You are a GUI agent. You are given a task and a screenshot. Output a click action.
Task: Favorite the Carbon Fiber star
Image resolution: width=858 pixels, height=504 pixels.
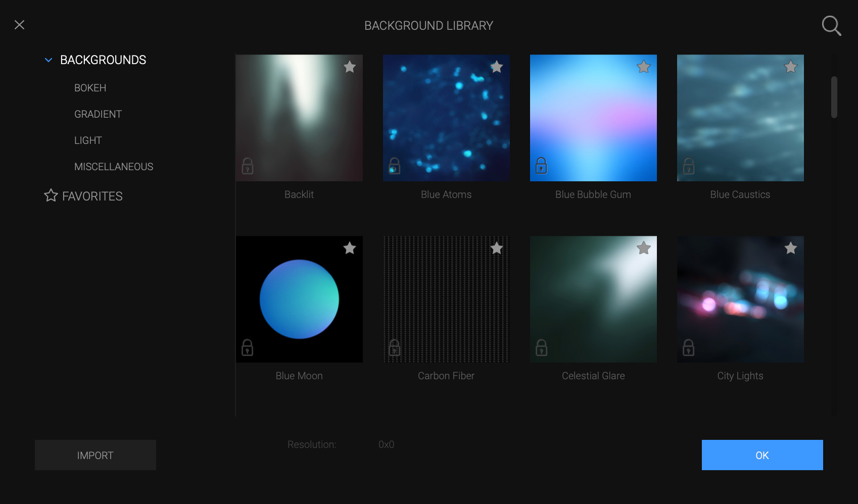click(x=497, y=248)
